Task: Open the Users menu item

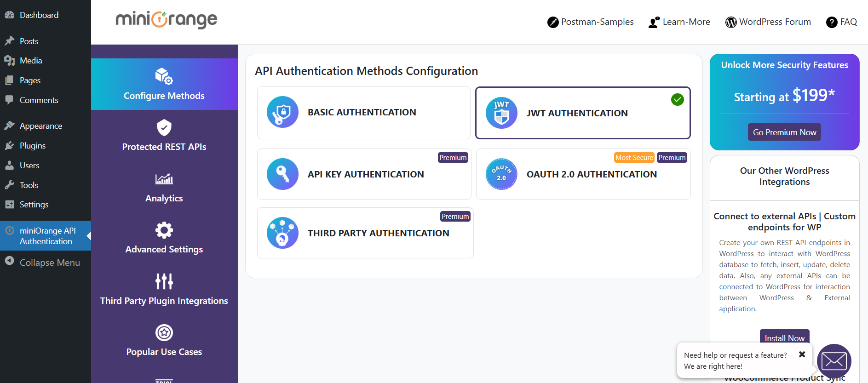Action: point(46,165)
